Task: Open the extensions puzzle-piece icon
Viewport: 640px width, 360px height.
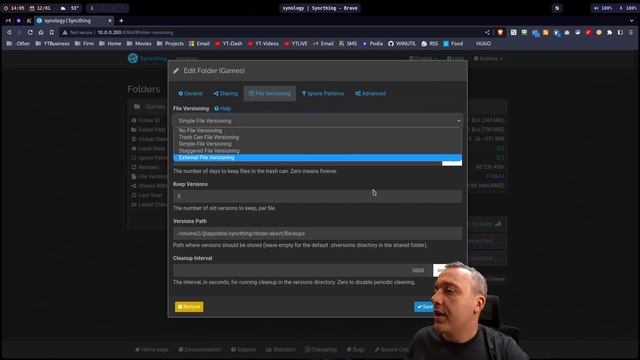Action: coord(609,32)
